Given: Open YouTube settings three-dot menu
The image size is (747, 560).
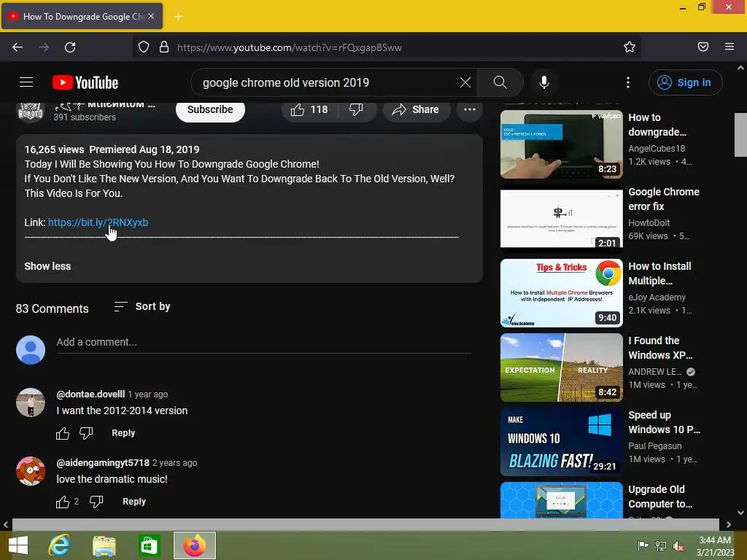Looking at the screenshot, I should [628, 82].
